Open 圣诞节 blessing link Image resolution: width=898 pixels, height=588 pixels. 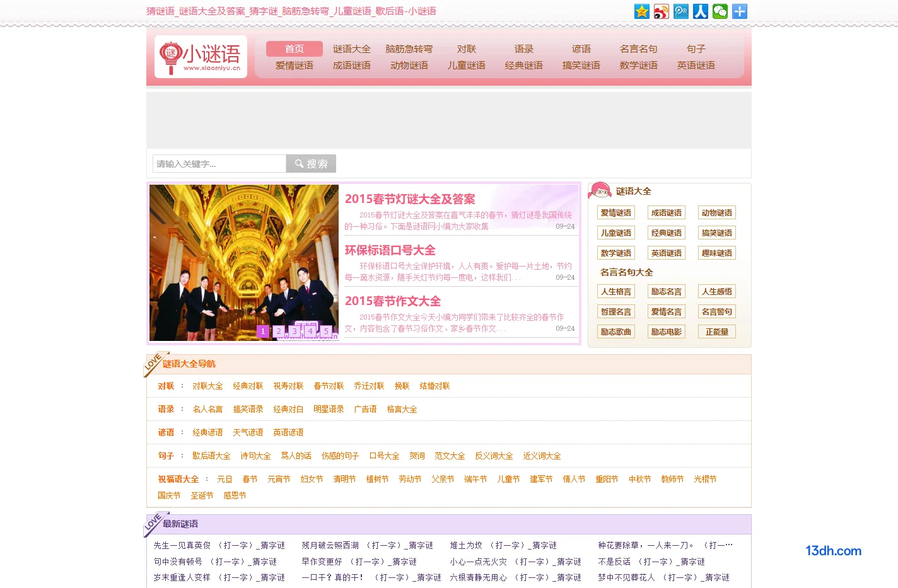202,496
